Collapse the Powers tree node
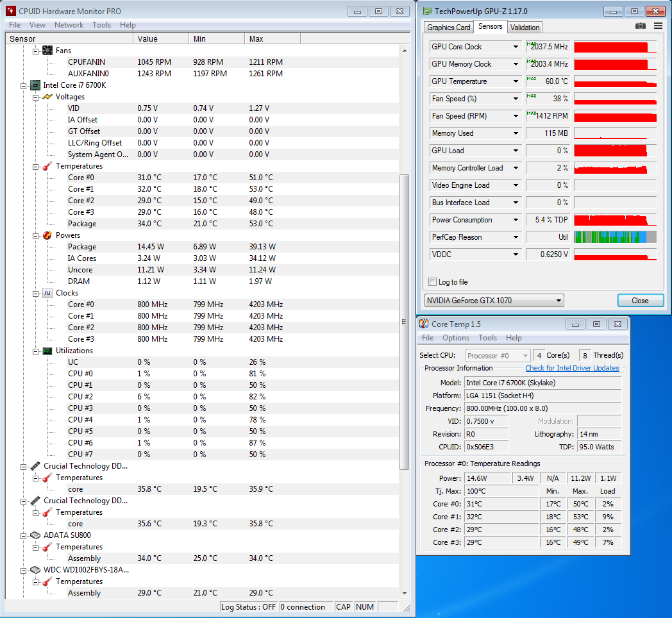The width and height of the screenshot is (672, 618). (x=35, y=236)
